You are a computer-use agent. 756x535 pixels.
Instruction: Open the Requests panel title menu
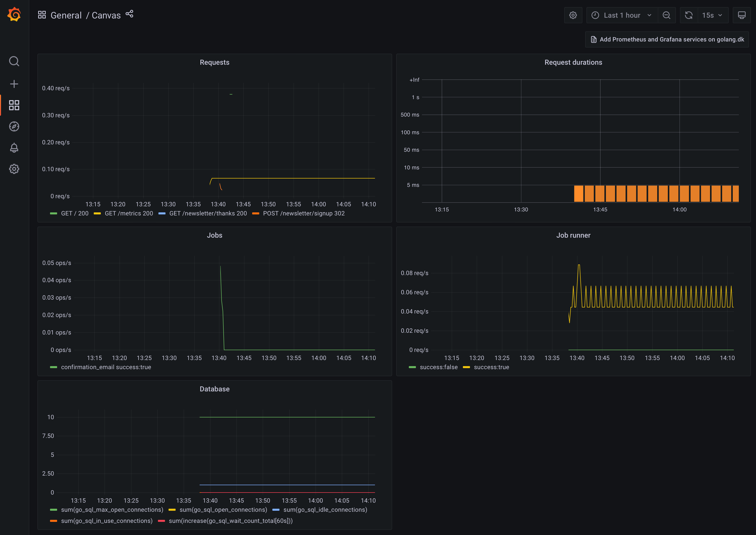(214, 62)
